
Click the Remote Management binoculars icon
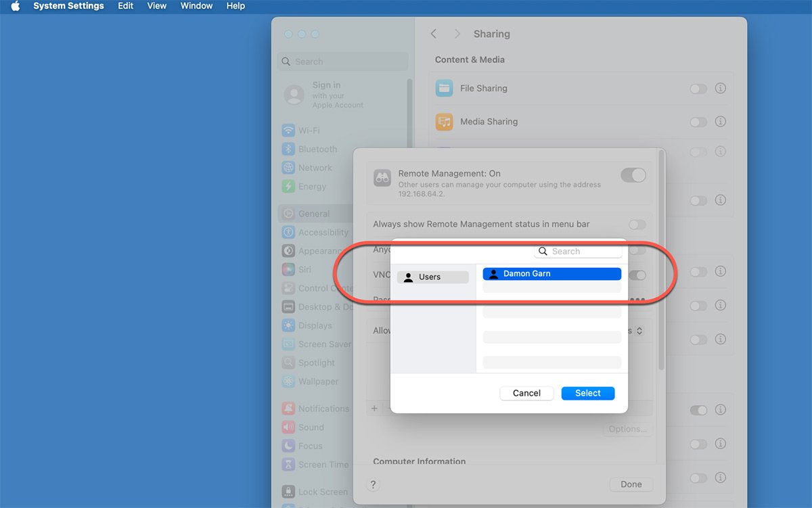coord(382,178)
